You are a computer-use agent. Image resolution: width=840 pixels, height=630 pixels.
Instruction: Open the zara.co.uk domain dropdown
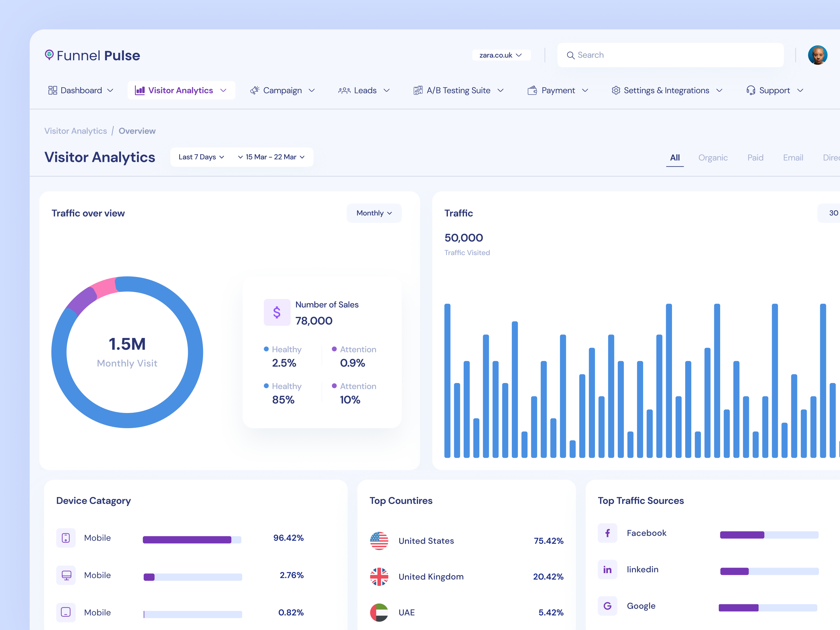[501, 55]
